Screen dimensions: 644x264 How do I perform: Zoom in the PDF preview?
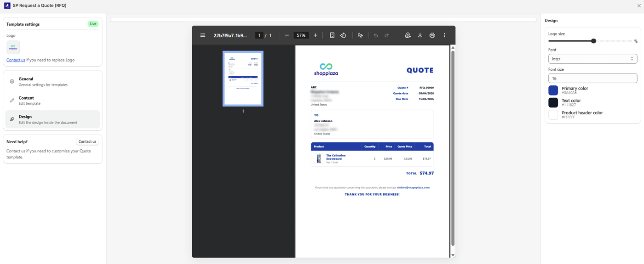click(x=316, y=35)
